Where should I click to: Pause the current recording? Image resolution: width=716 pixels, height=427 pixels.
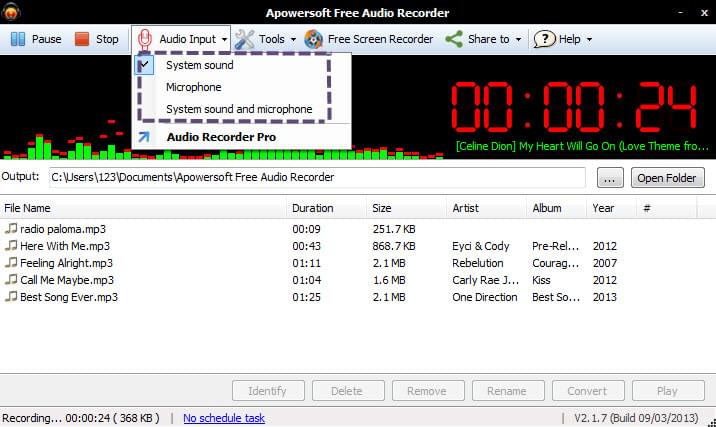tap(36, 39)
